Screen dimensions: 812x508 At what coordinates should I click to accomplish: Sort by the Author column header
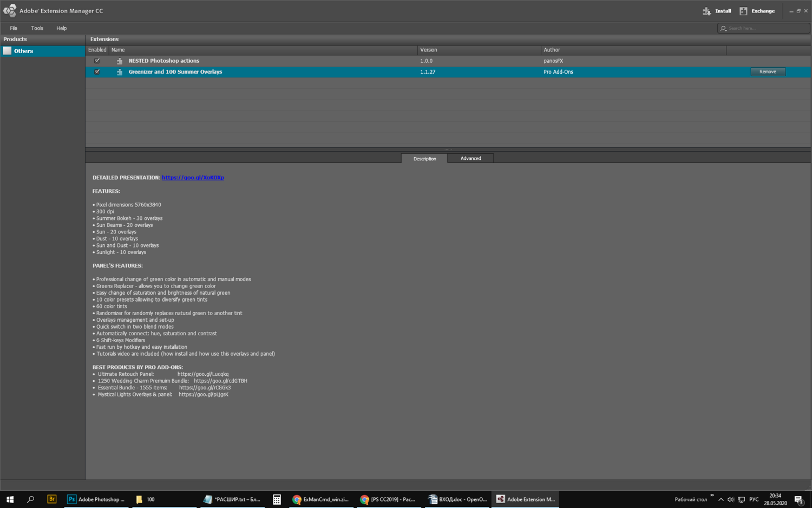point(633,50)
